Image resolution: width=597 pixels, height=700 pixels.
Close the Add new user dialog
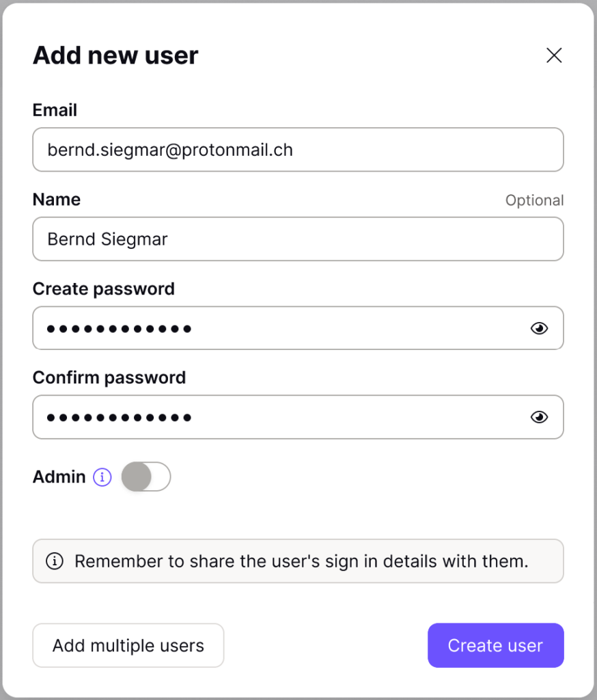(554, 55)
